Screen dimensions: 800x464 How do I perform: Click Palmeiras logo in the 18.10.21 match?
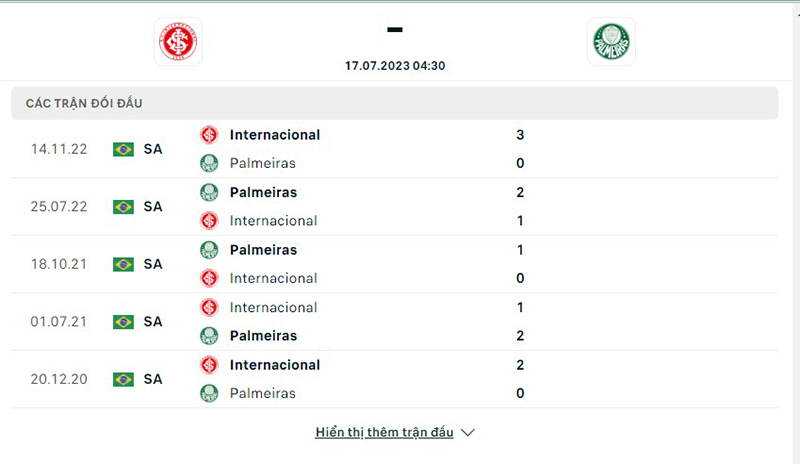click(209, 250)
